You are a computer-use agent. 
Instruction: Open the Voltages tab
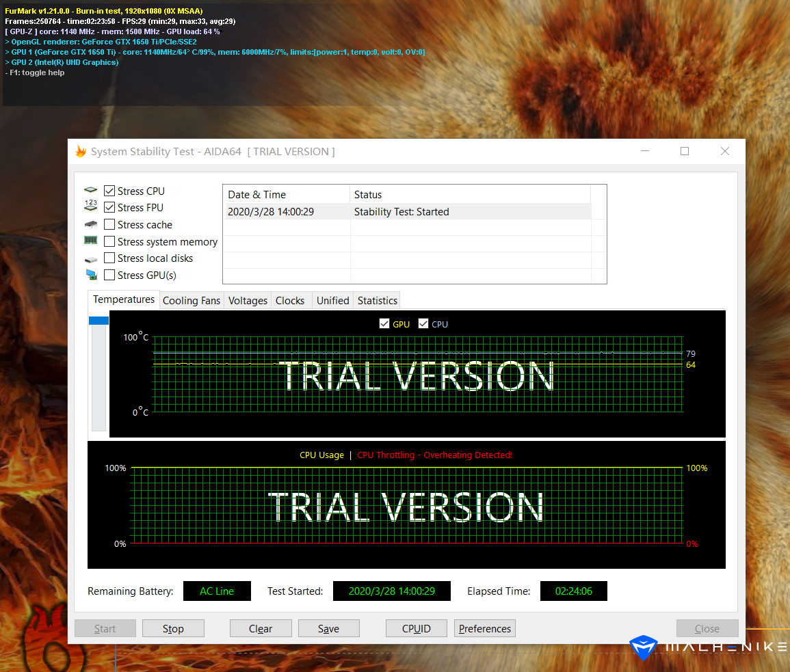[x=248, y=300]
